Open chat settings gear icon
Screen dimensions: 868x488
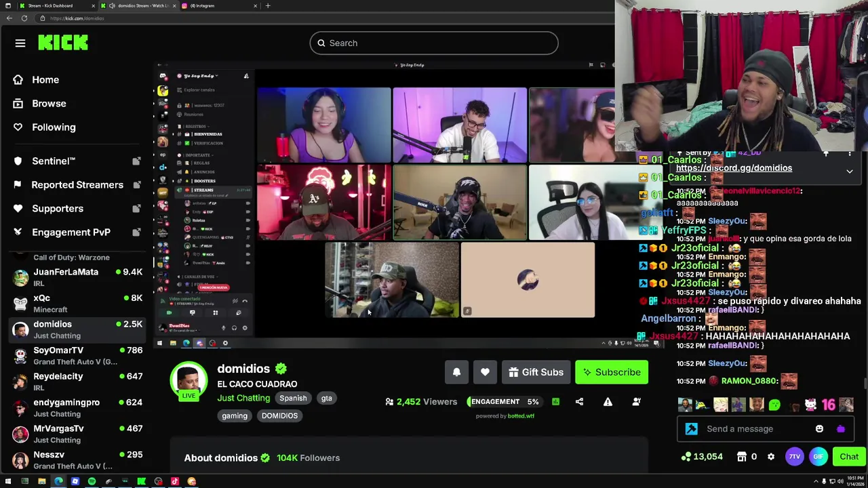tap(771, 457)
